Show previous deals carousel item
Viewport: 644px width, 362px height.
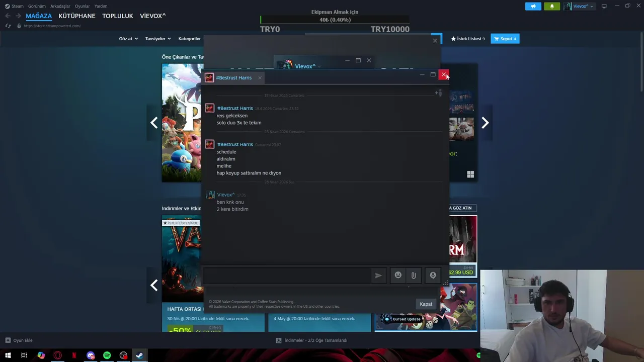click(x=154, y=285)
